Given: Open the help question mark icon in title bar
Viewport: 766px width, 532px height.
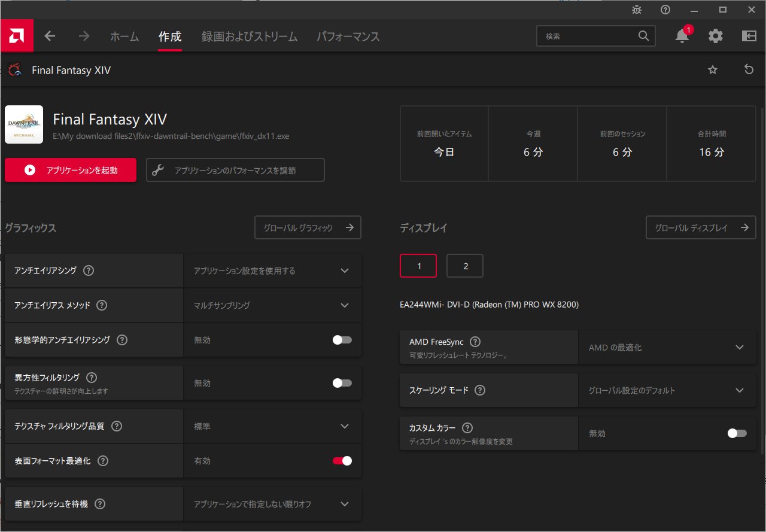Looking at the screenshot, I should tap(665, 10).
